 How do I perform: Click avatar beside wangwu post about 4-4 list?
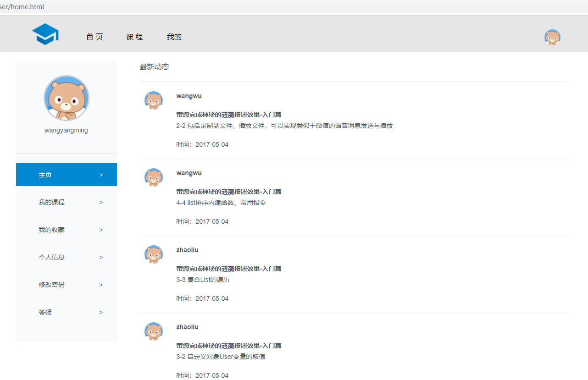154,177
